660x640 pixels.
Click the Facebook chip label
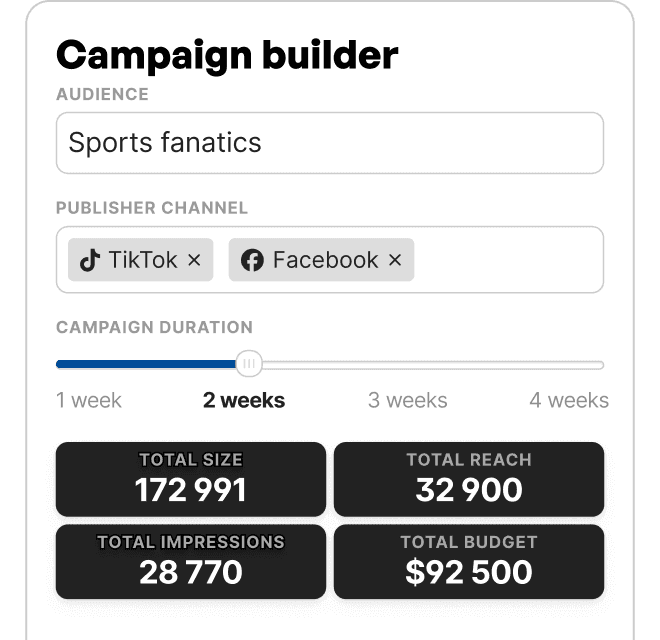click(325, 260)
